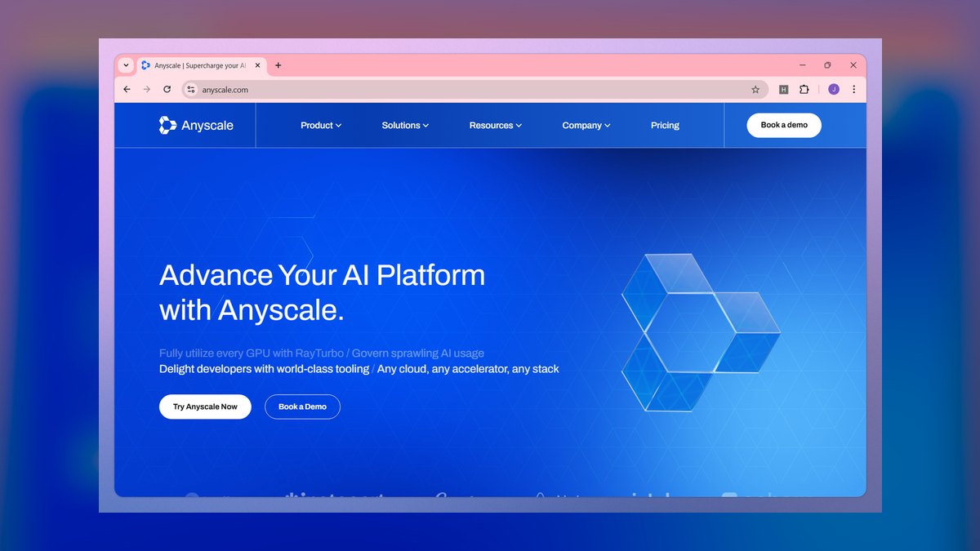
Task: Bookmark this page with star icon
Action: click(755, 90)
